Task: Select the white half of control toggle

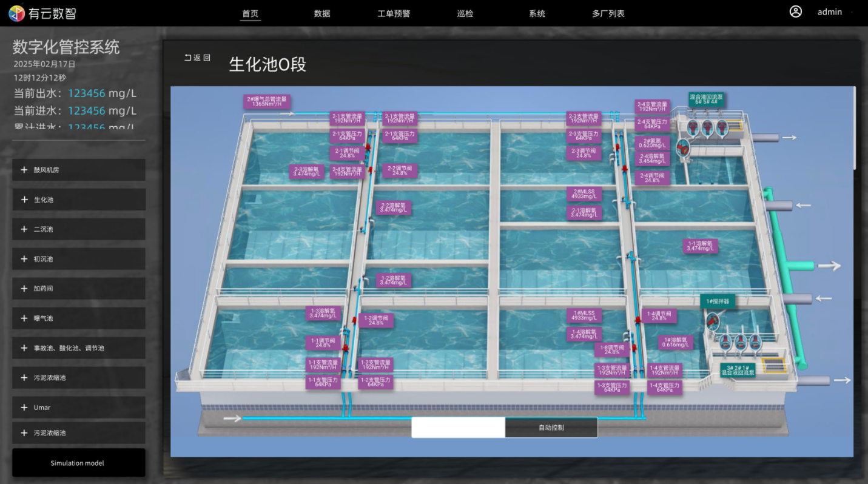Action: pos(458,428)
